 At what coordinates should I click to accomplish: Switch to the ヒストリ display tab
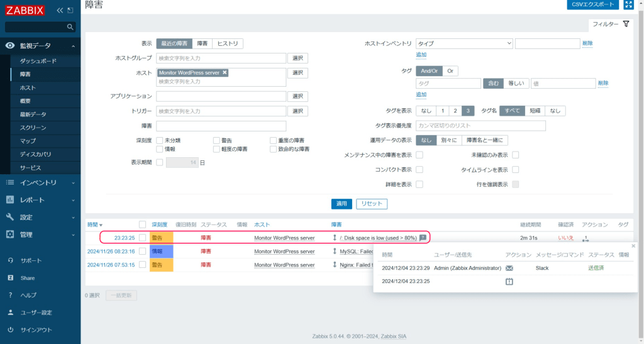click(x=228, y=43)
